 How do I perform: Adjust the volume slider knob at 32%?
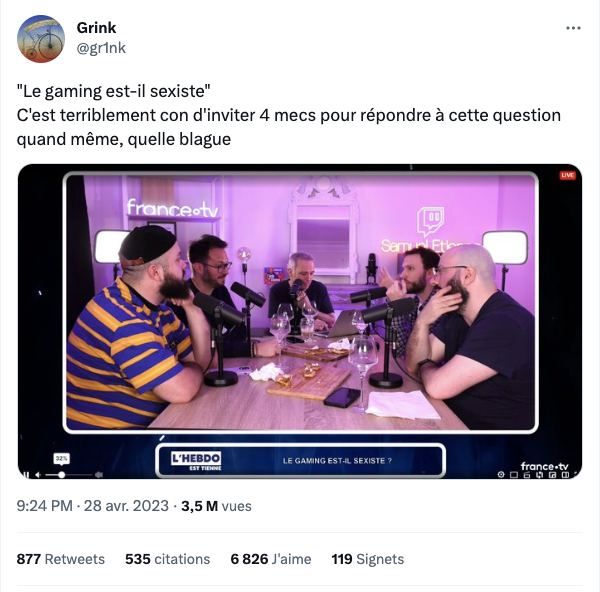(x=61, y=475)
